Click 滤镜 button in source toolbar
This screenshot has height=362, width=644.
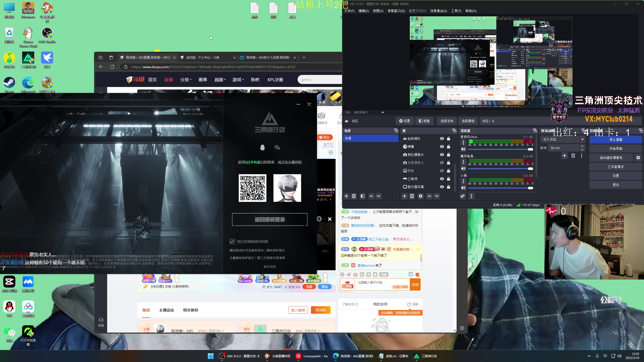[x=424, y=121]
